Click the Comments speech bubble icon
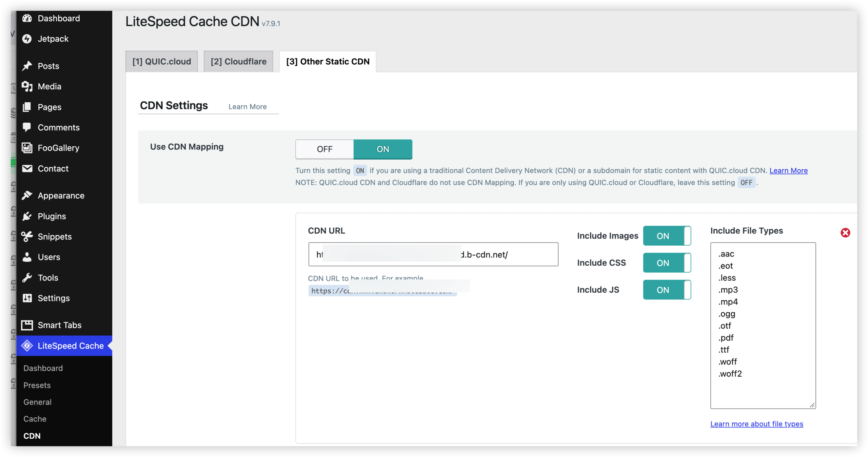868x457 pixels. (27, 127)
